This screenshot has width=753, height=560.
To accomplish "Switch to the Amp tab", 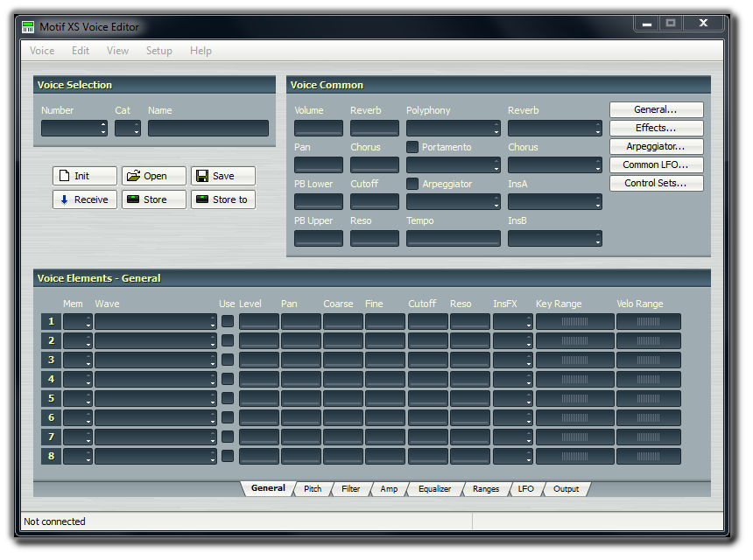I will 389,489.
